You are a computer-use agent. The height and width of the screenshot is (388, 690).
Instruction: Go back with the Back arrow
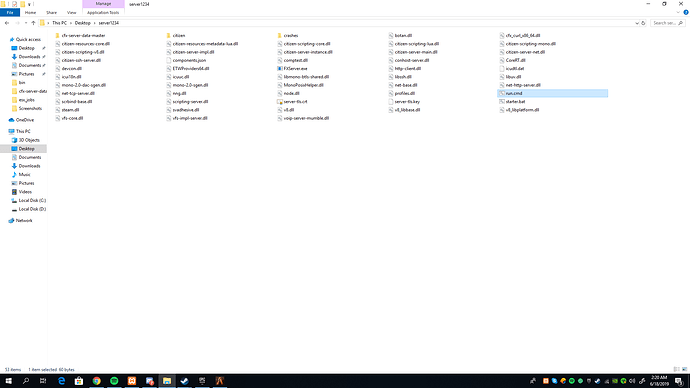pos(7,23)
